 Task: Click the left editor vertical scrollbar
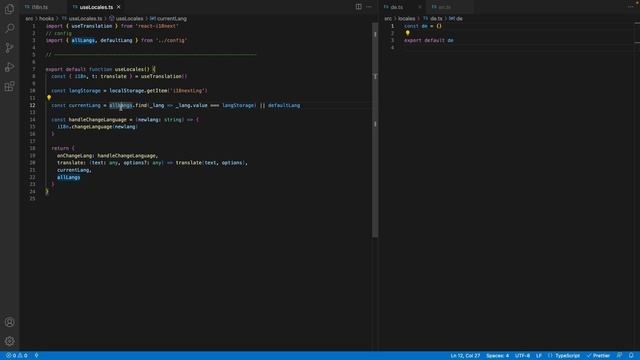click(375, 130)
